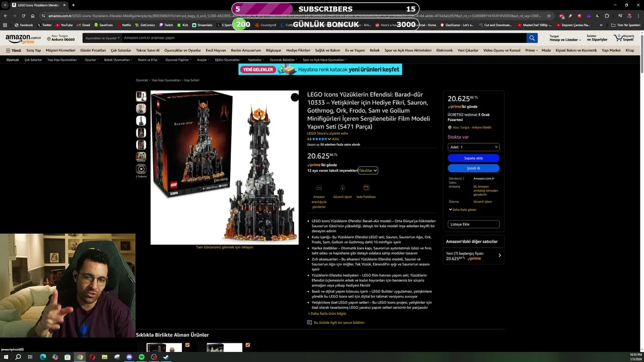
Task: Uncheck the second frequently bought product checkbox
Action: pyautogui.click(x=248, y=345)
